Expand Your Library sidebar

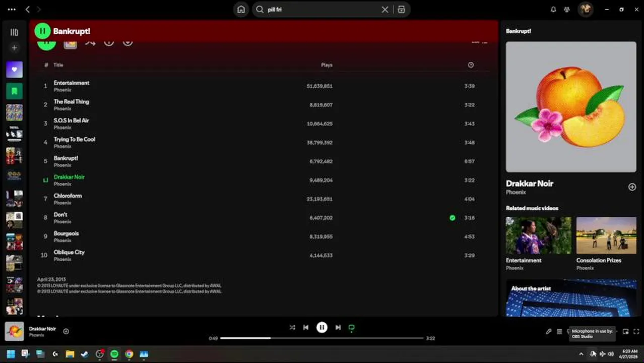[x=14, y=32]
